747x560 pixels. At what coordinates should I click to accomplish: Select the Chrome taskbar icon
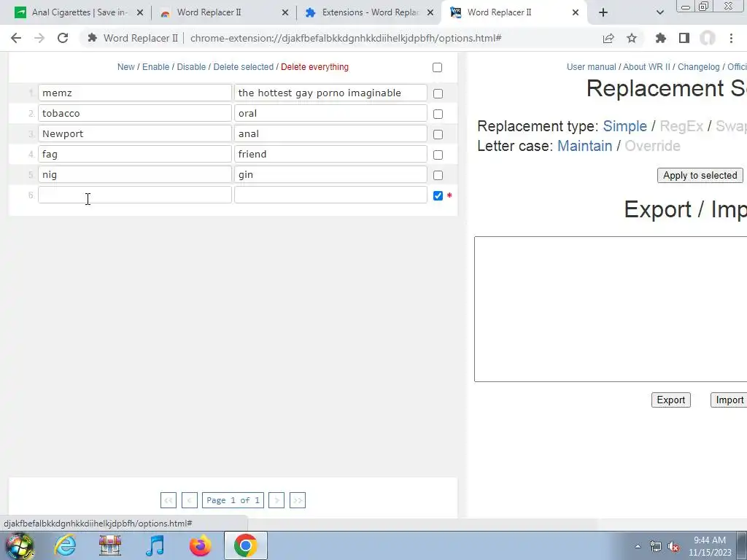pos(245,545)
